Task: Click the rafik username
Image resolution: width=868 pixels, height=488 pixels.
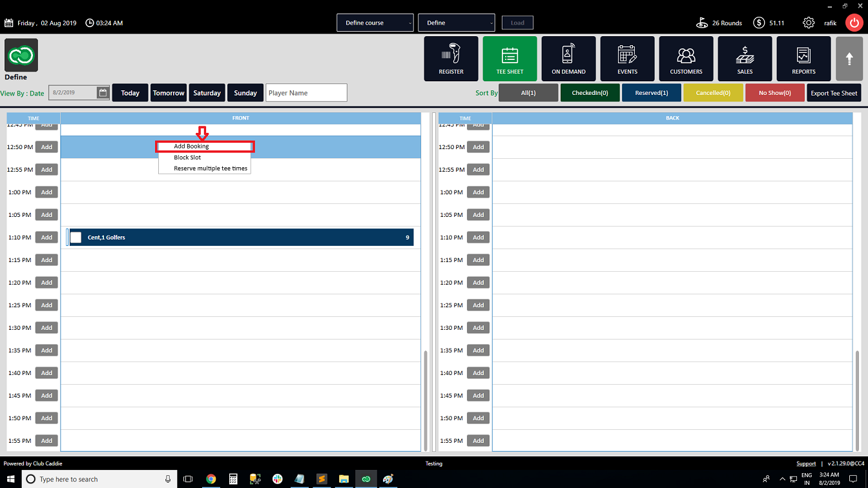Action: coord(830,23)
